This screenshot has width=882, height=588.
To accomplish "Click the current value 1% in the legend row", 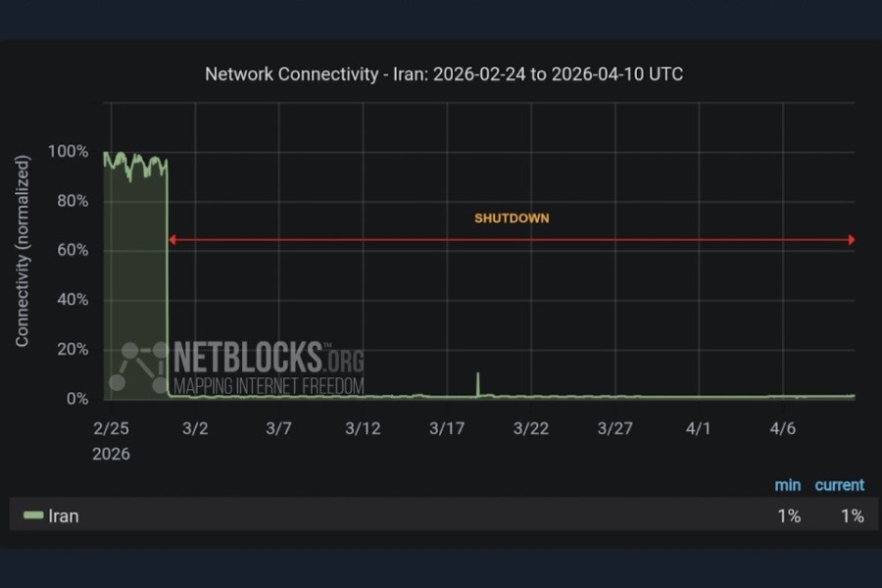I will click(x=852, y=515).
